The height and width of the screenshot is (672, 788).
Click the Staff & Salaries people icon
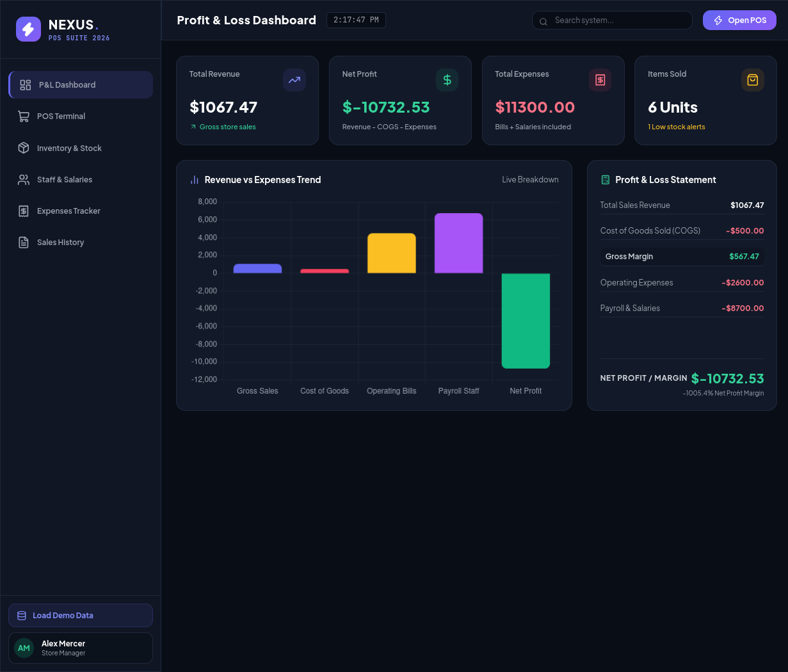tap(24, 180)
